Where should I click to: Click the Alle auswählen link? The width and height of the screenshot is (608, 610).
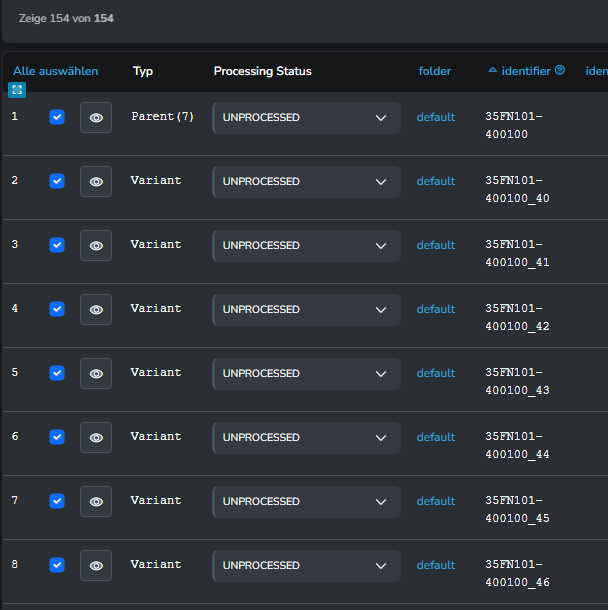coord(55,71)
